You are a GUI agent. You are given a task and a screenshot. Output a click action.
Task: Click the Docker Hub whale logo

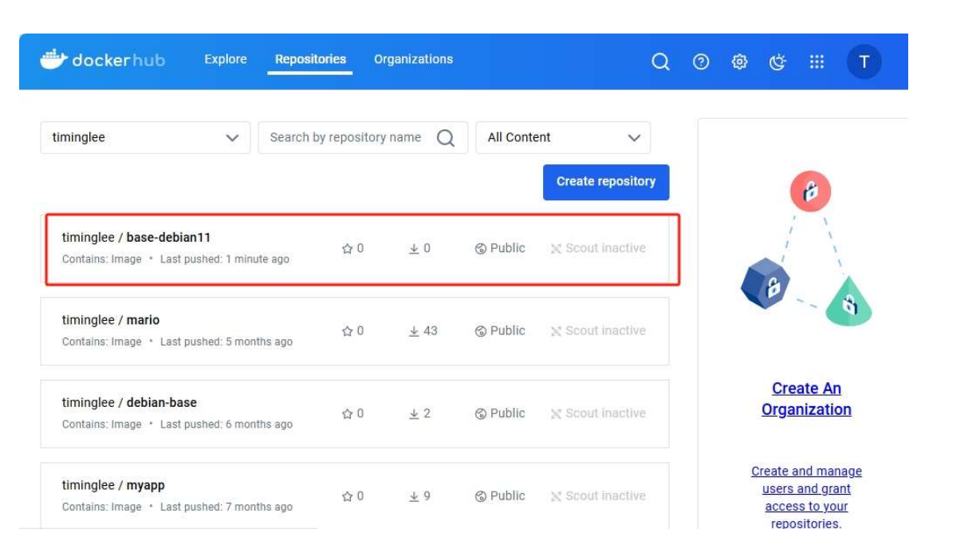point(53,60)
